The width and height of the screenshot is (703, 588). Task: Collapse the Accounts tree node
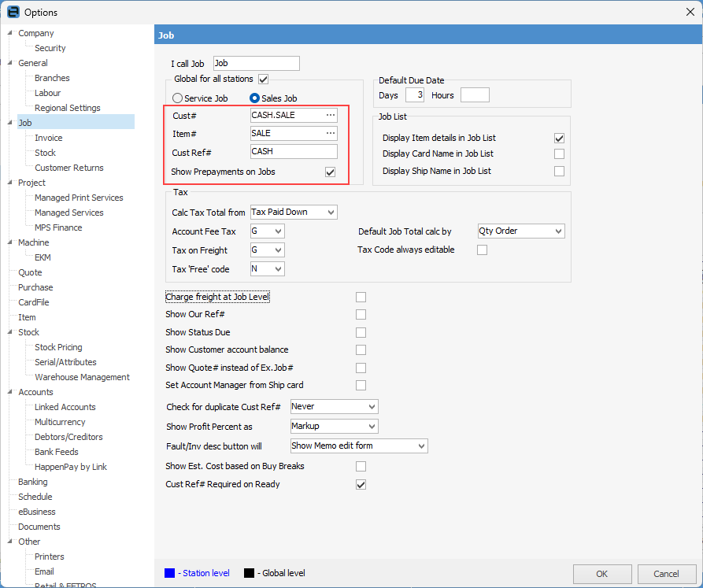(x=10, y=393)
